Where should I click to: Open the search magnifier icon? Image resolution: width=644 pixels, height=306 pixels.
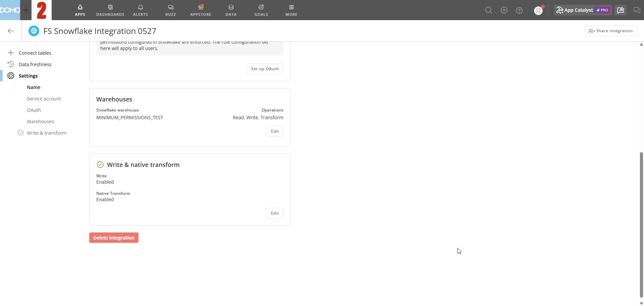click(x=489, y=10)
